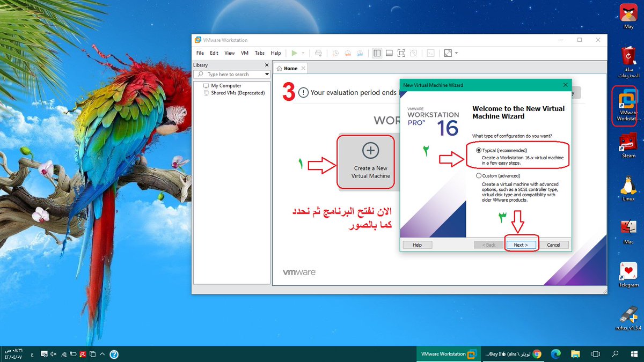Open the power options dropdown arrow
This screenshot has width=644, height=362.
(x=303, y=53)
